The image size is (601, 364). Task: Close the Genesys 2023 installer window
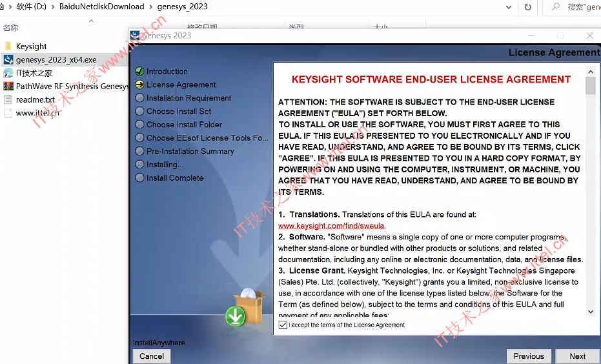click(x=590, y=35)
